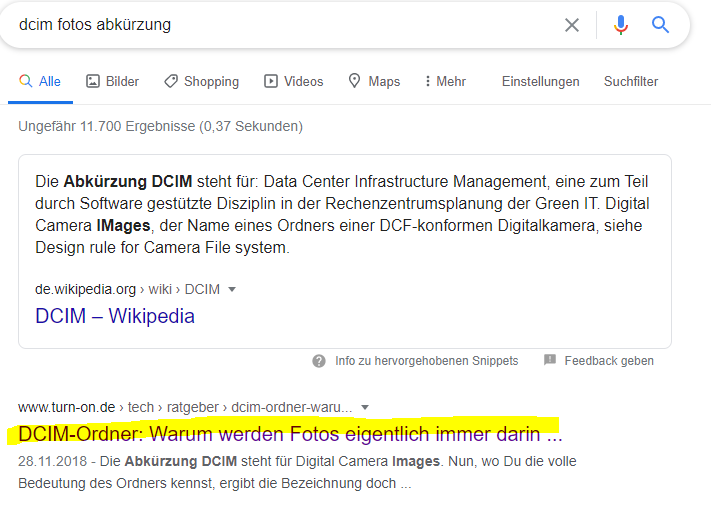
Task: Open Einstellungen
Action: [541, 82]
